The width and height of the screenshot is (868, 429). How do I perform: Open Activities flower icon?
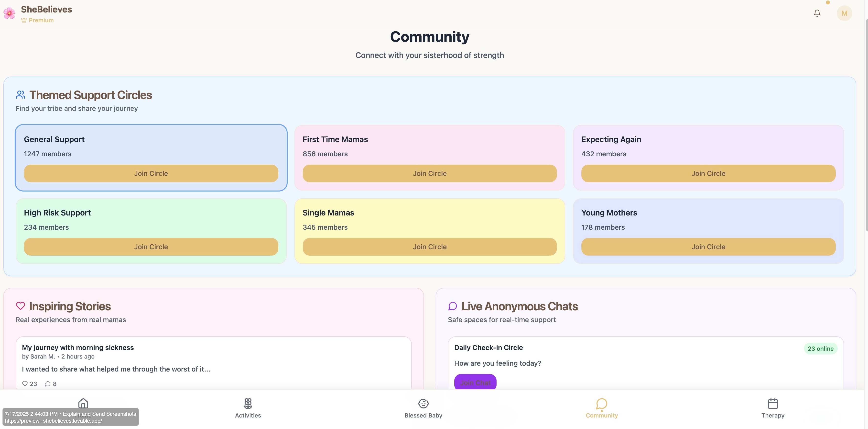pos(248,403)
